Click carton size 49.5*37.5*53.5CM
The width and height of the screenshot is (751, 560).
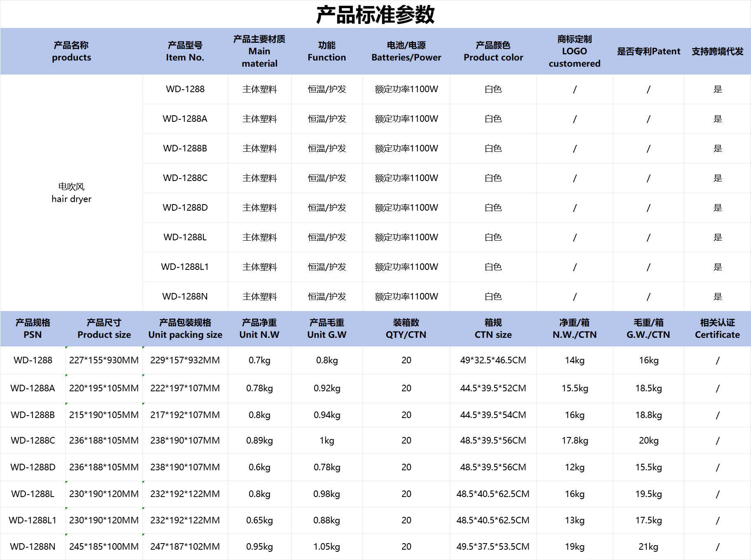[x=493, y=547]
